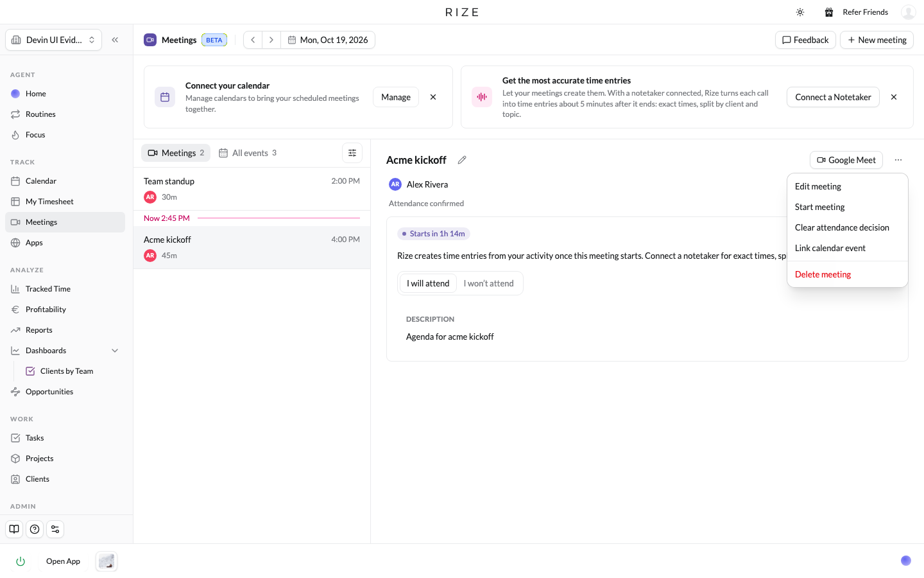Choose Delete meeting in red
Screen dimensions: 924x578
pyautogui.click(x=847, y=274)
